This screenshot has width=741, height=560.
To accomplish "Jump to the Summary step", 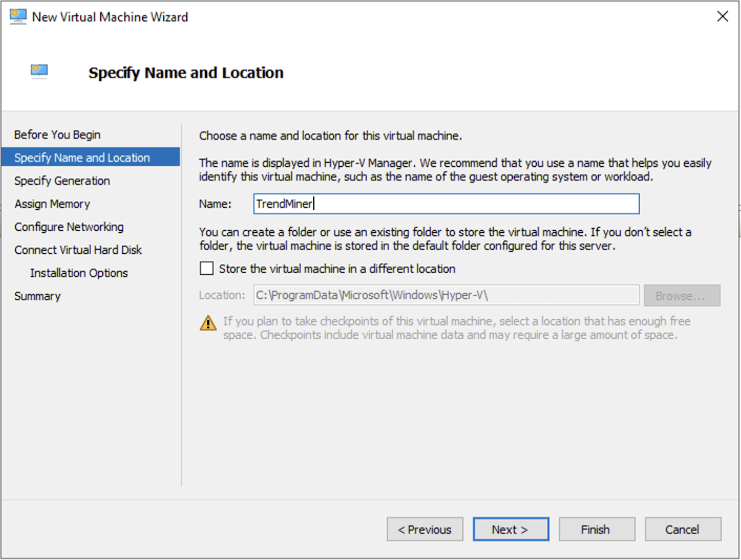I will 37,296.
